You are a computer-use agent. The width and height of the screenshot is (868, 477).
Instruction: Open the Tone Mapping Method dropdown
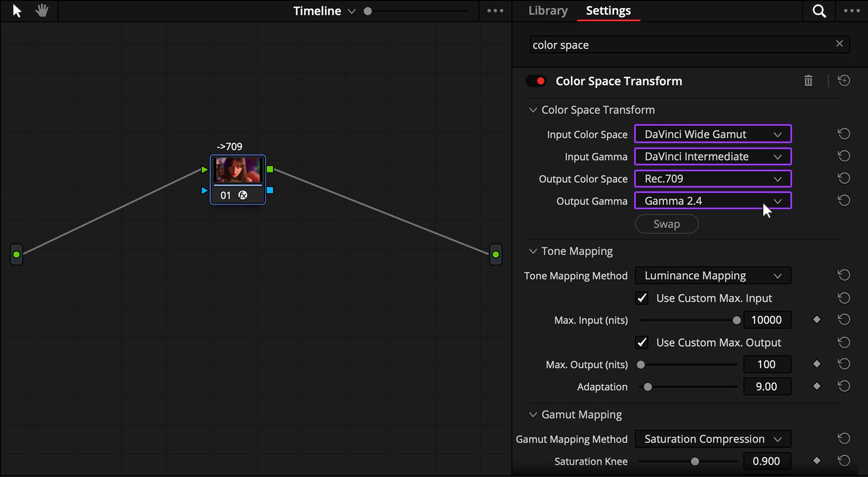[712, 276]
